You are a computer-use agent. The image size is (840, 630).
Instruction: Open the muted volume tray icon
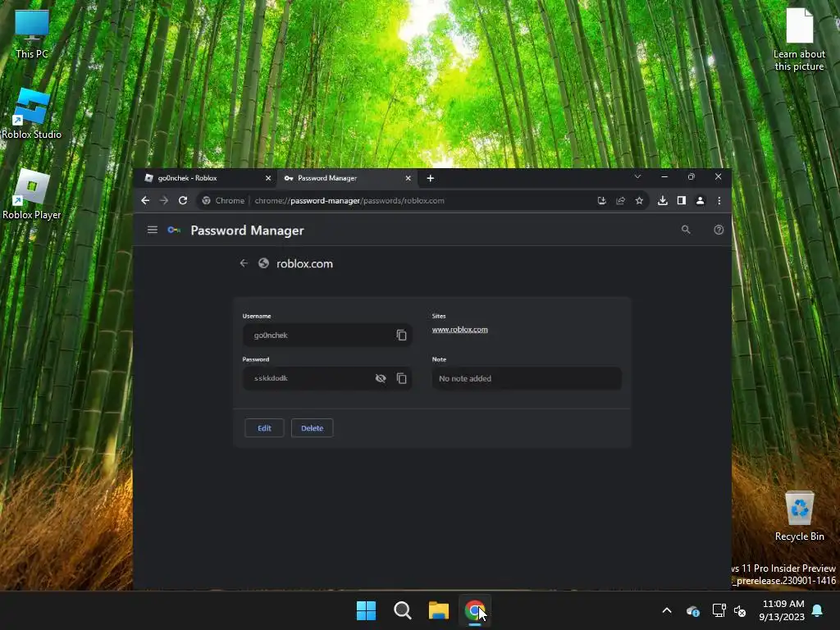coord(740,610)
